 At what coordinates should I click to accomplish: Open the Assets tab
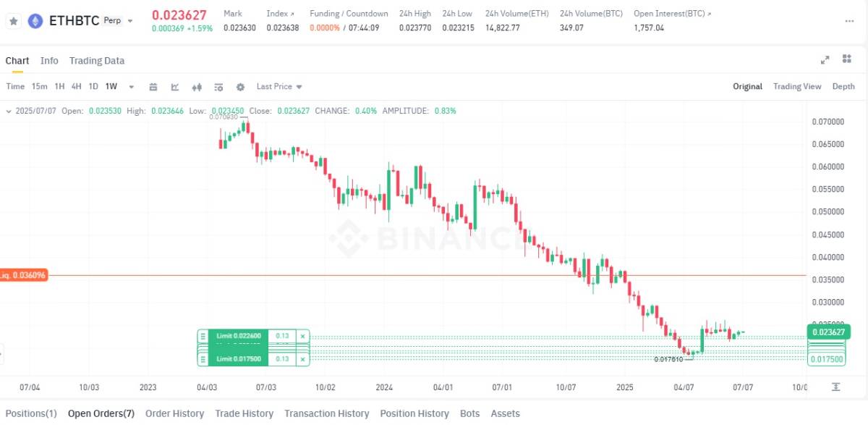tap(506, 413)
